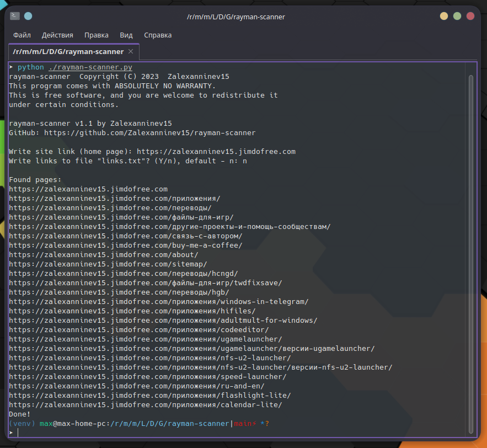Viewport: 487px width, 448px height.
Task: Click the URL ending /приложения/ only
Action: click(x=115, y=198)
